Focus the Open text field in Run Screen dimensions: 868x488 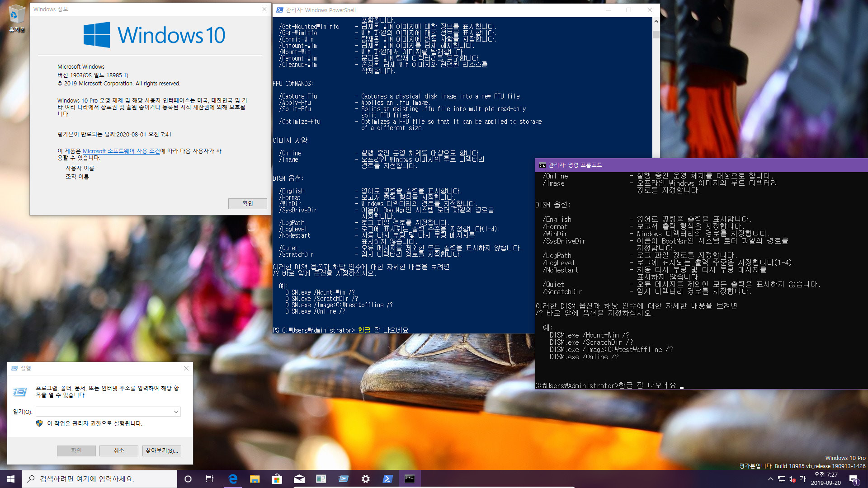[104, 412]
